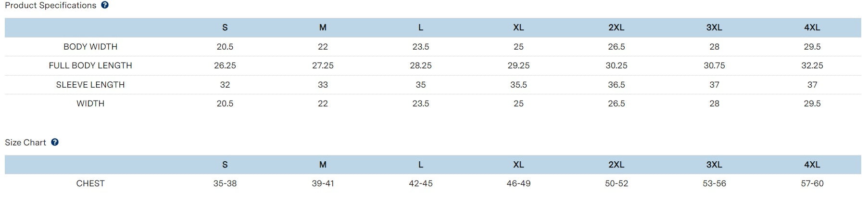This screenshot has height=207, width=868.
Task: Click chest value 35-38
Action: (x=225, y=183)
